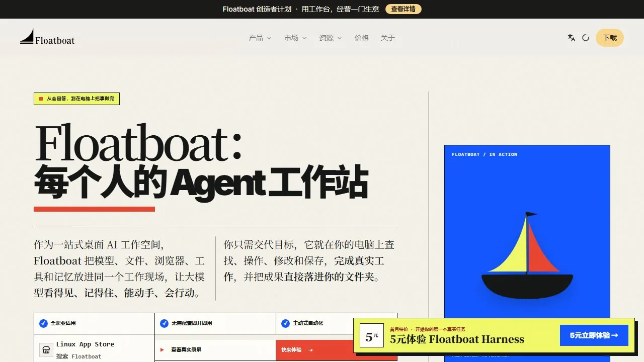Click the red 快来体验 button
This screenshot has height=362, width=644.
(x=314, y=350)
